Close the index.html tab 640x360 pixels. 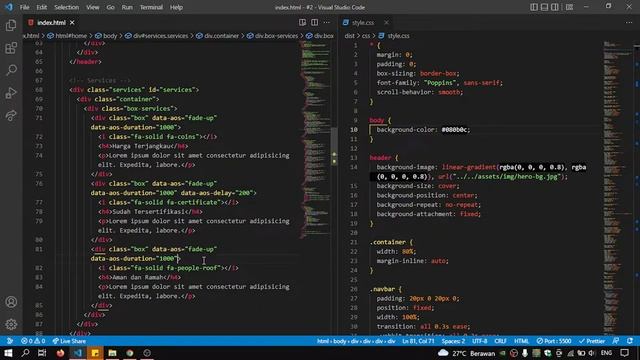(x=72, y=22)
